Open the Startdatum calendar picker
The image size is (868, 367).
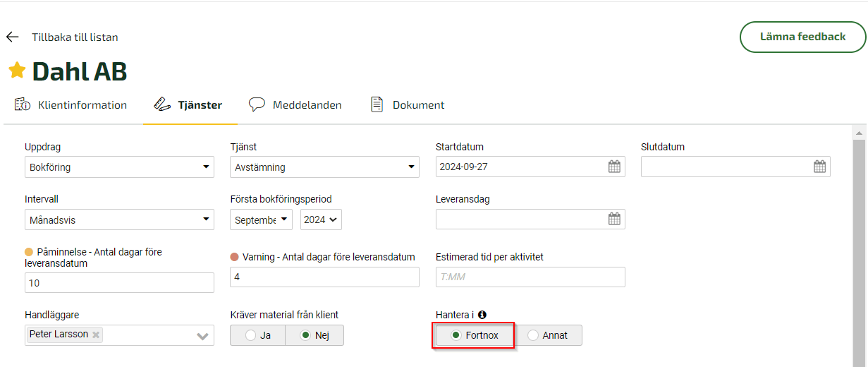click(614, 167)
